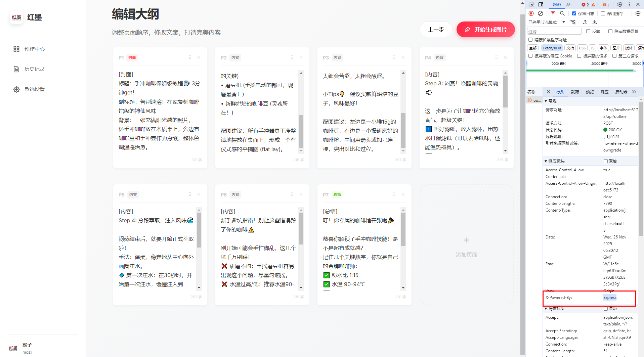Viewport: 644px width, 357px height.
Task: Toggle the device toolbar icon in DevTools
Action: point(541,5)
